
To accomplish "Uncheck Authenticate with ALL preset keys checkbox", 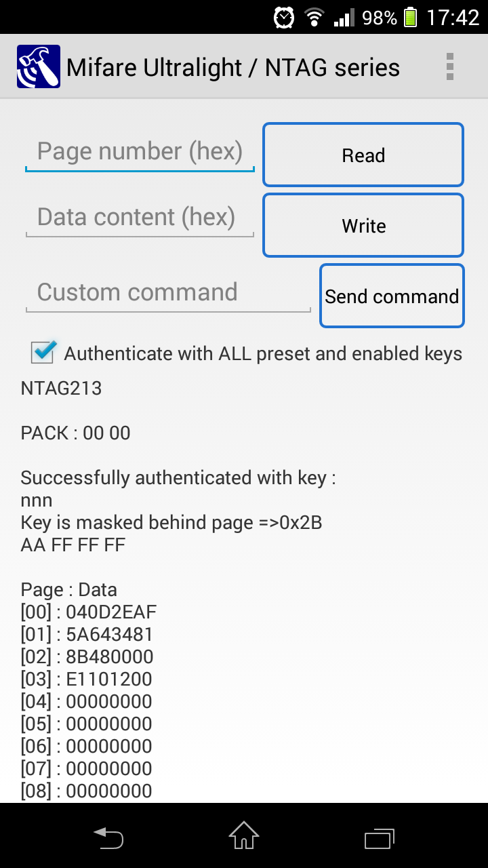I will coord(43,352).
